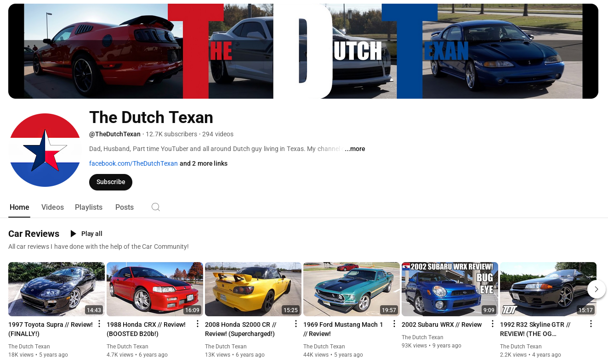Open the 2002 Subaru WRX Bug Eye thumbnail
The width and height of the screenshot is (608, 364).
click(450, 289)
